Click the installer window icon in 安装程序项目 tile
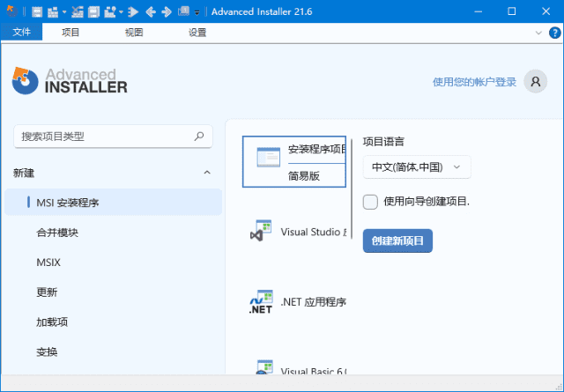Viewport: 564px width, 392px height. [x=268, y=157]
